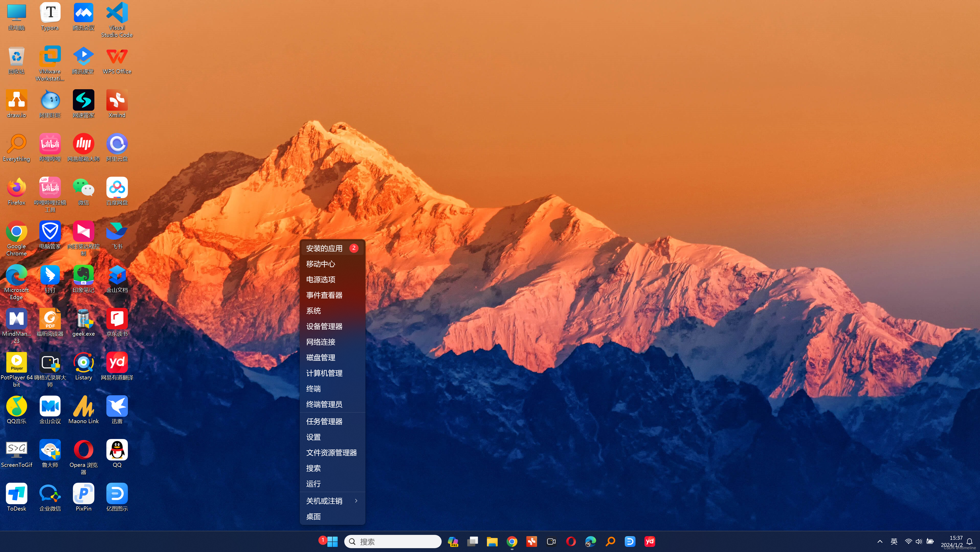Expand 关机或注销 submenu
The height and width of the screenshot is (552, 980).
click(x=332, y=501)
